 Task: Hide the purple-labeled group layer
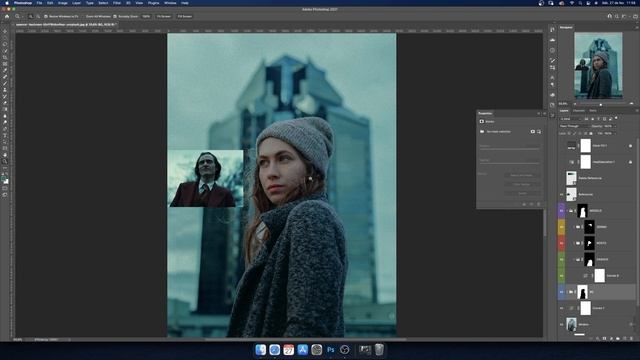click(562, 211)
